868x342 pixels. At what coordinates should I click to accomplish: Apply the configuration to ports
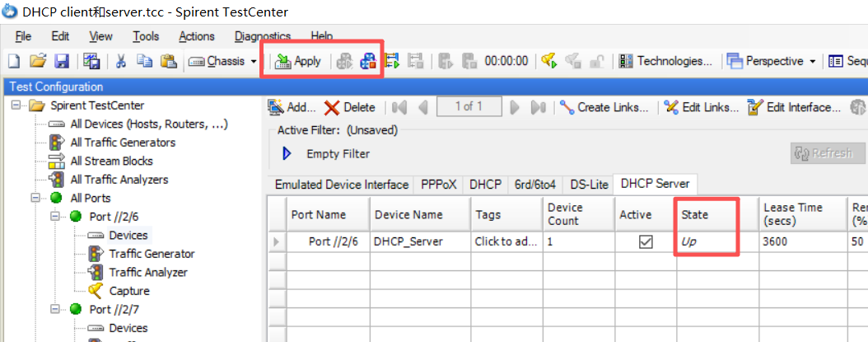[298, 61]
